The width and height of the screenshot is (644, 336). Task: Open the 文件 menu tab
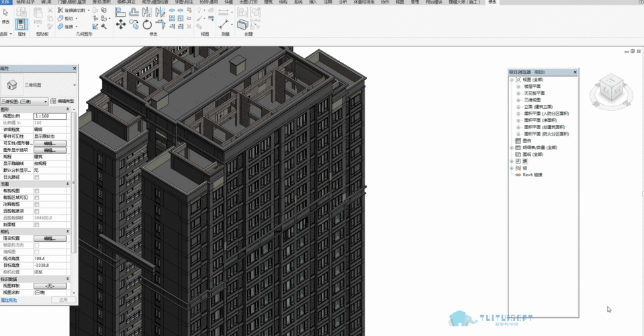pyautogui.click(x=7, y=3)
